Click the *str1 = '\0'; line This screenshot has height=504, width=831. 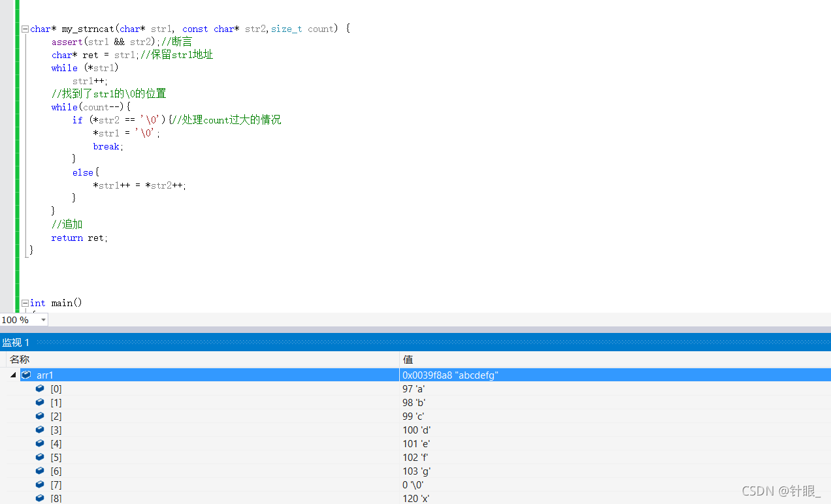coord(127,133)
